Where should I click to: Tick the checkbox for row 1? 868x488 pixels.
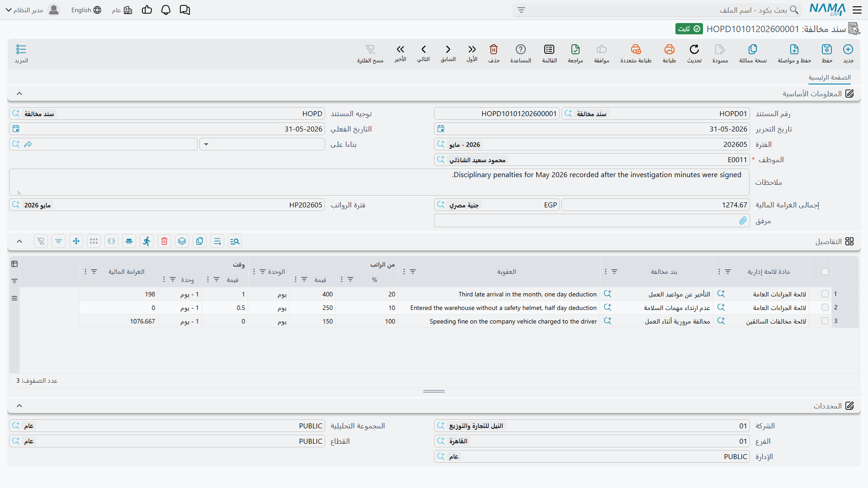825,294
